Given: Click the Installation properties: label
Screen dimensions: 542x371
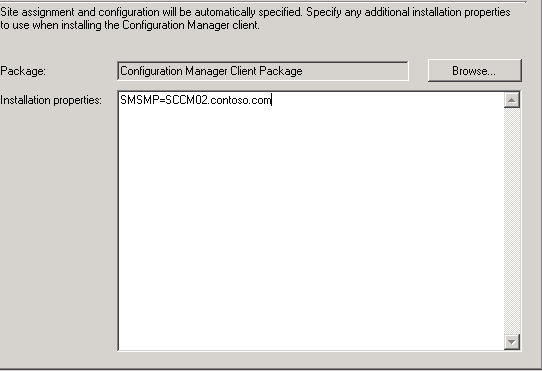Looking at the screenshot, I should 51,100.
